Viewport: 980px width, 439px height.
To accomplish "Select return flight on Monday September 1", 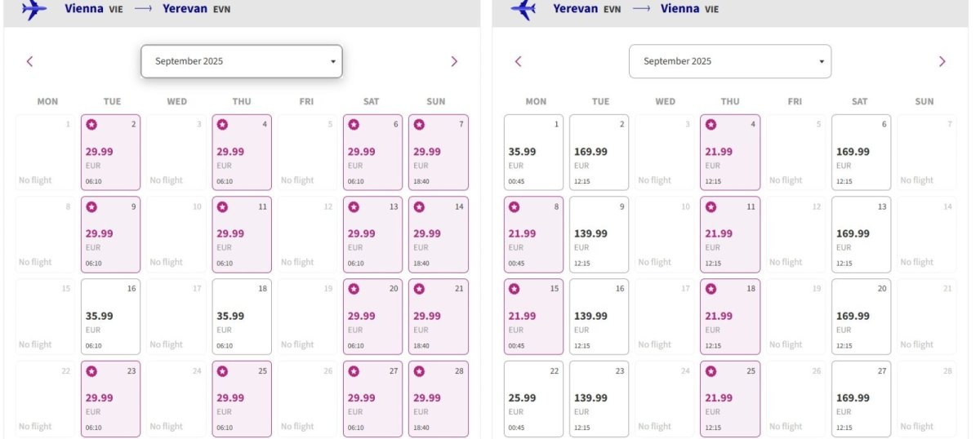I will (533, 153).
